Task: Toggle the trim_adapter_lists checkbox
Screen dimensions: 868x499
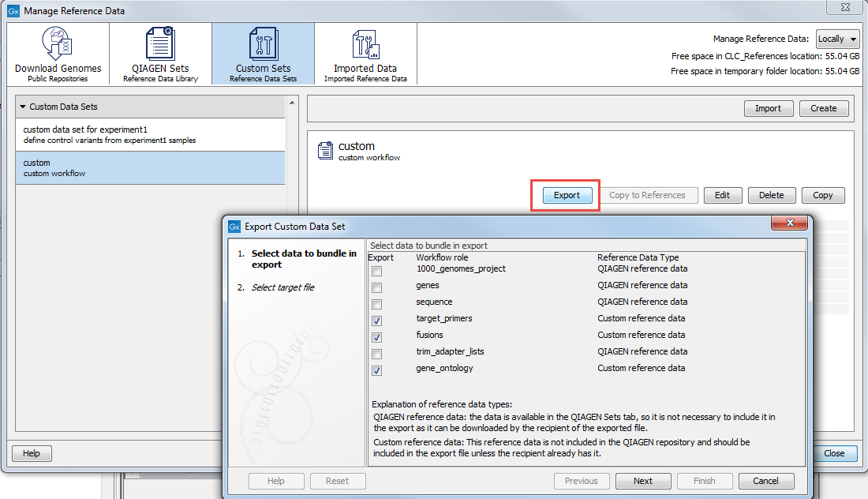Action: tap(376, 354)
